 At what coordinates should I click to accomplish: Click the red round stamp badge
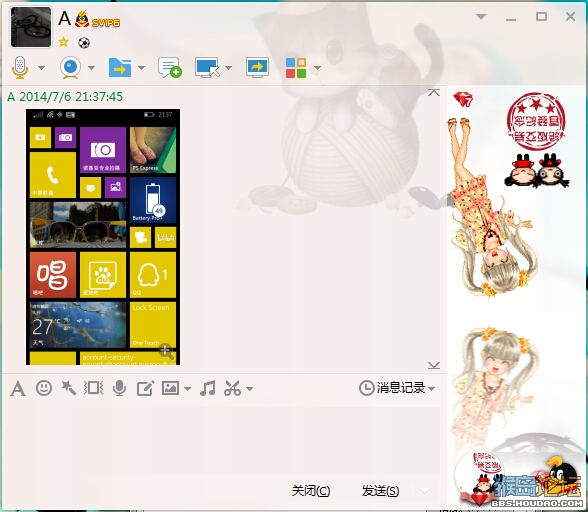536,121
